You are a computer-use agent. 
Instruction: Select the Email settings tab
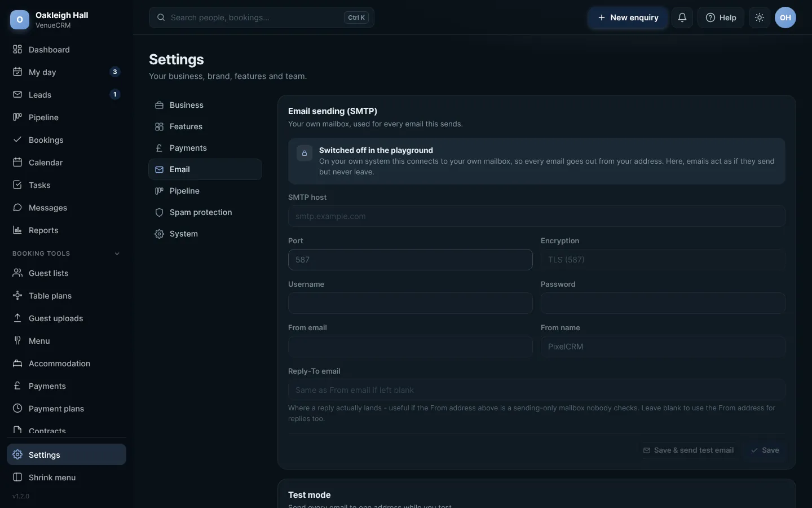pos(205,169)
